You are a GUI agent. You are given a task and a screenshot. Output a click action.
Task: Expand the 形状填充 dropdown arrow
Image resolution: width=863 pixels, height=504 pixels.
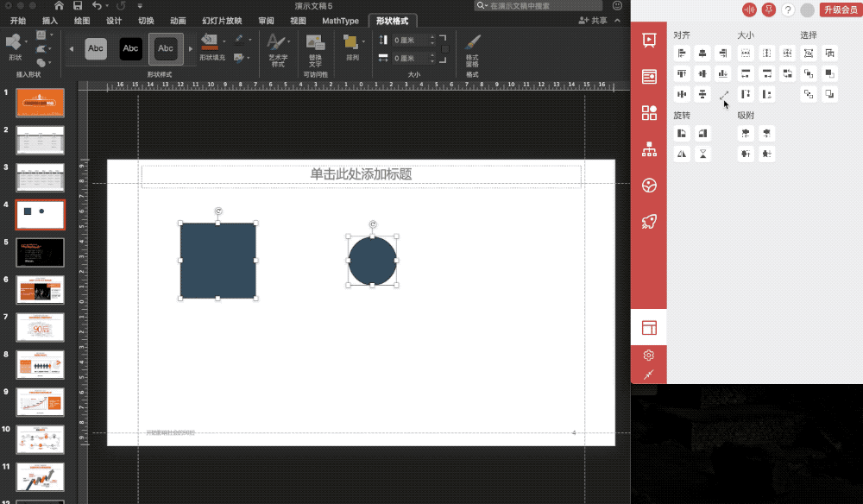click(224, 41)
